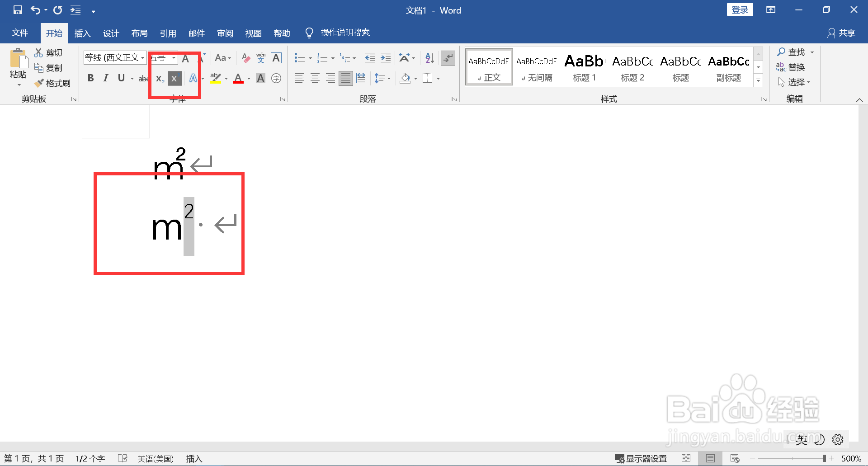Toggle Print Layout view

pyautogui.click(x=710, y=458)
